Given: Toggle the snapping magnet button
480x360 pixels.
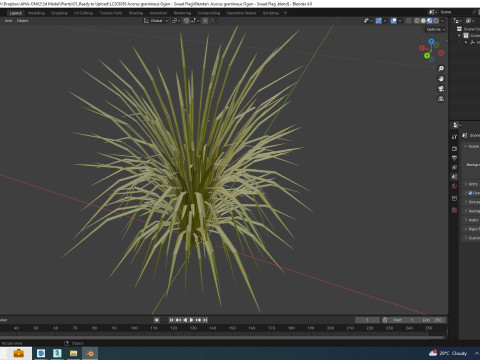Looking at the screenshot, I should (186, 21).
